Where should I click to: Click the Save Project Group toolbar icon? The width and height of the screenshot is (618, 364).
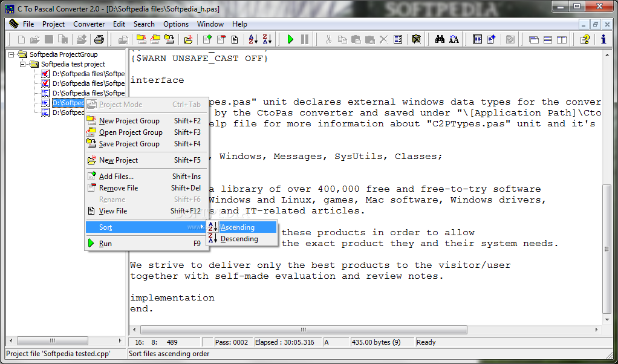pyautogui.click(x=169, y=39)
